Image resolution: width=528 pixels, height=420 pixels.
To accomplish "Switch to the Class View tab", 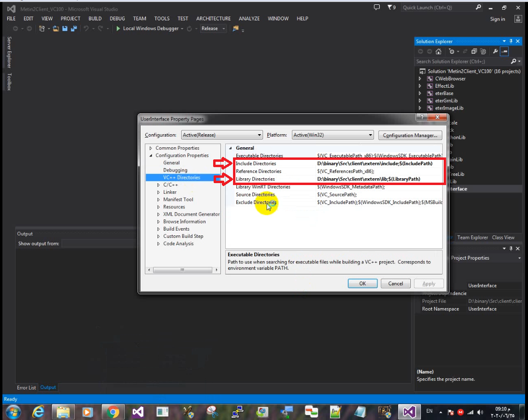I will point(503,237).
